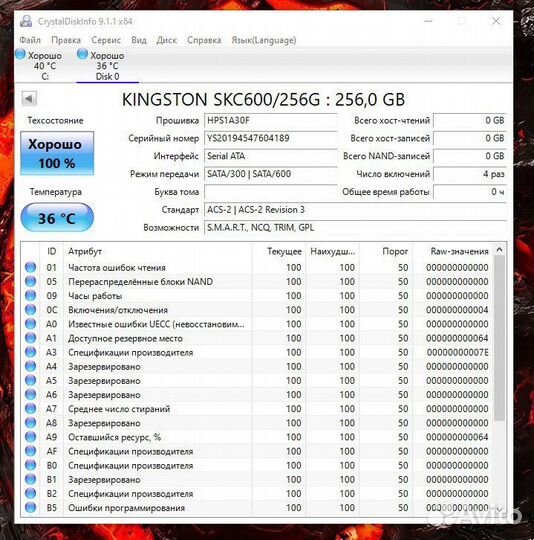Screen dimensions: 534x540
Task: Open the Вид menu
Action: coord(139,40)
